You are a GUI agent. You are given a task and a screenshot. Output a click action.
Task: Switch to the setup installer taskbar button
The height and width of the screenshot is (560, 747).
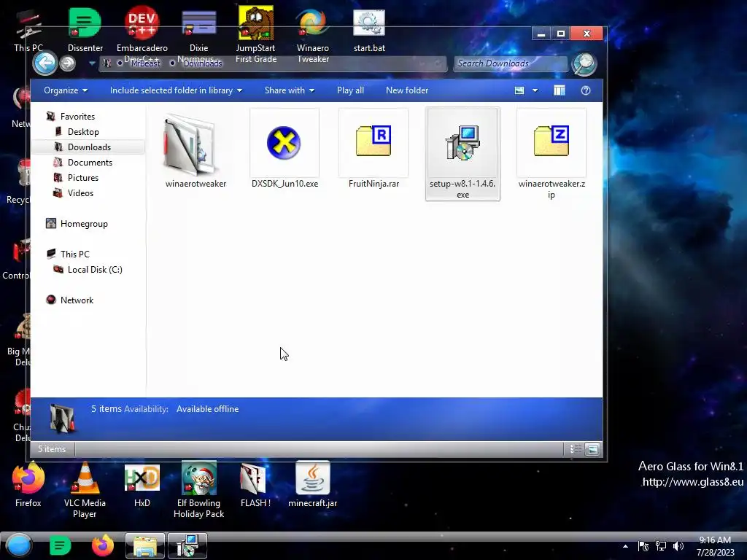[x=187, y=545]
